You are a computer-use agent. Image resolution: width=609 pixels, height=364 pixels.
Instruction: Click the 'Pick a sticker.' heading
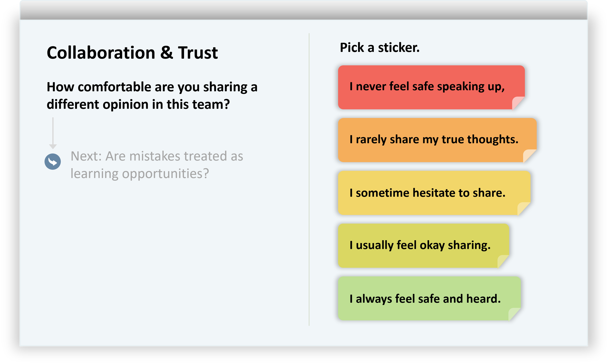380,48
